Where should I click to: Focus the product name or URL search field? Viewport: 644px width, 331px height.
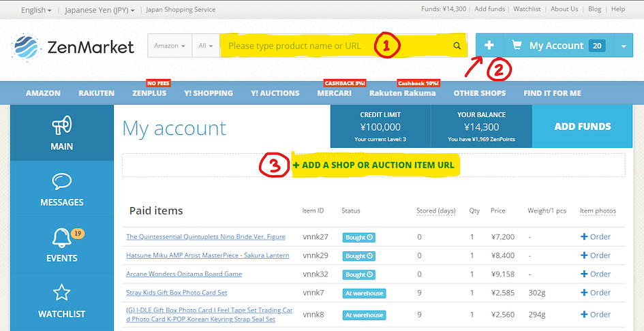click(x=335, y=46)
